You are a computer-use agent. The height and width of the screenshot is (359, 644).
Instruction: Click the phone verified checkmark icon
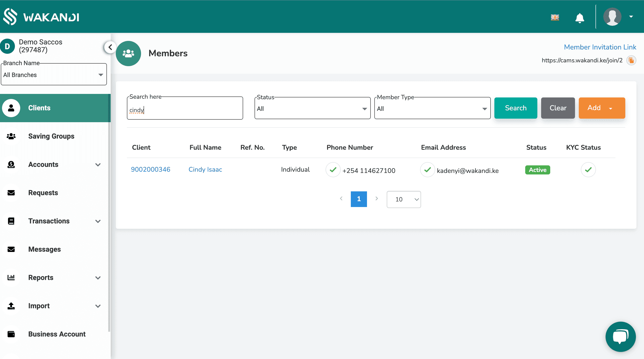pos(333,170)
